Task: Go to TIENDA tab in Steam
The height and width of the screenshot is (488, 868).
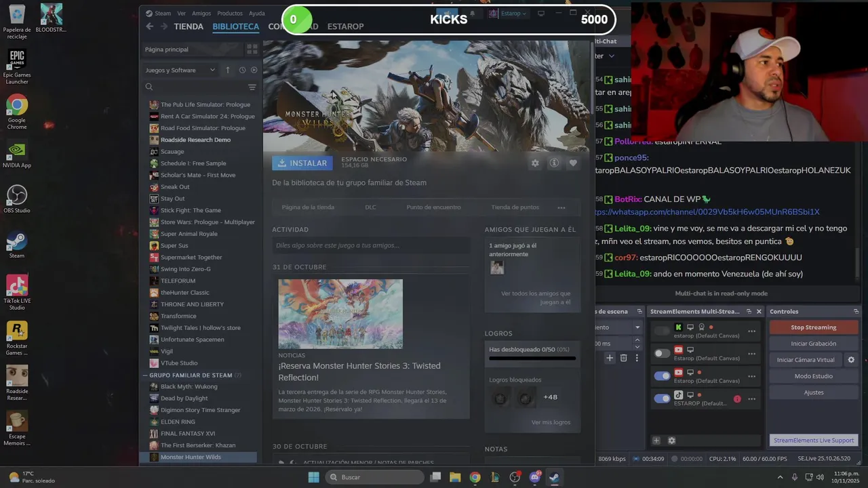Action: coord(189,26)
